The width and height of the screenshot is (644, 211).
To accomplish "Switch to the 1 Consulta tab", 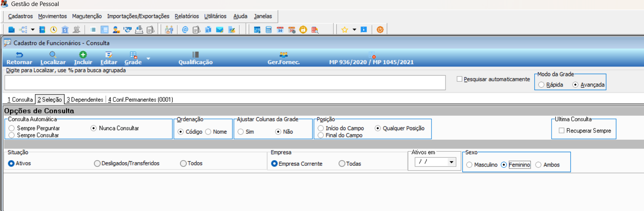I will 20,100.
